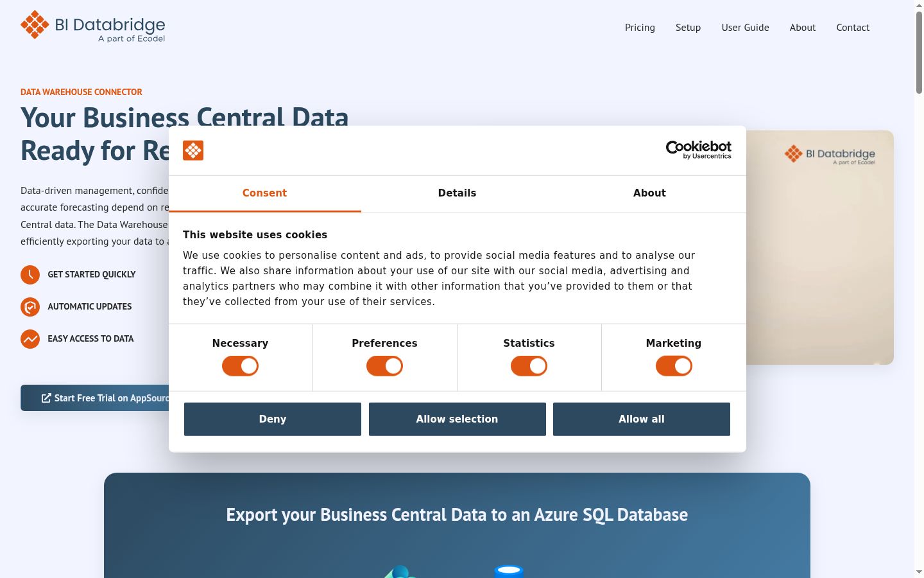Click the scrollbar down arrow
This screenshot has height=578, width=924.
coord(919,572)
